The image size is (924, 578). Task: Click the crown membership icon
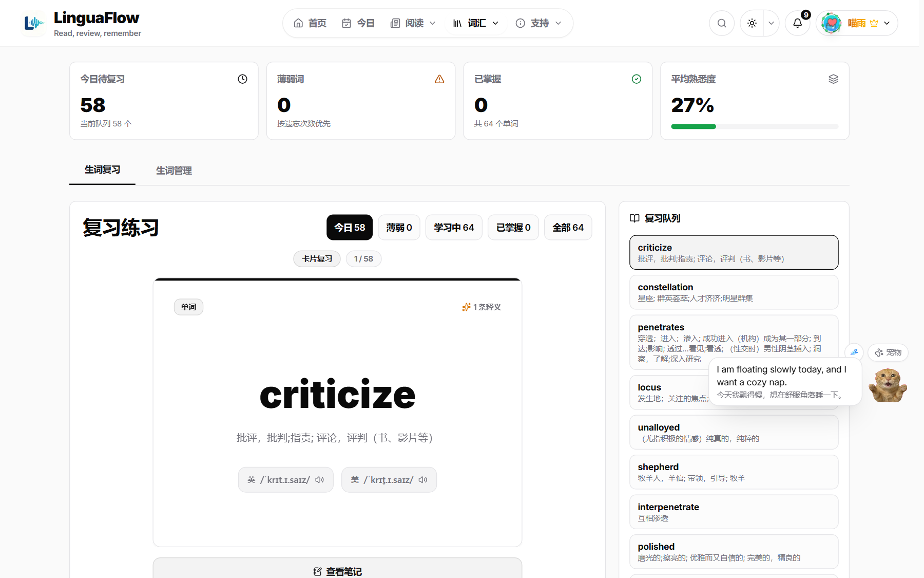[x=874, y=23]
